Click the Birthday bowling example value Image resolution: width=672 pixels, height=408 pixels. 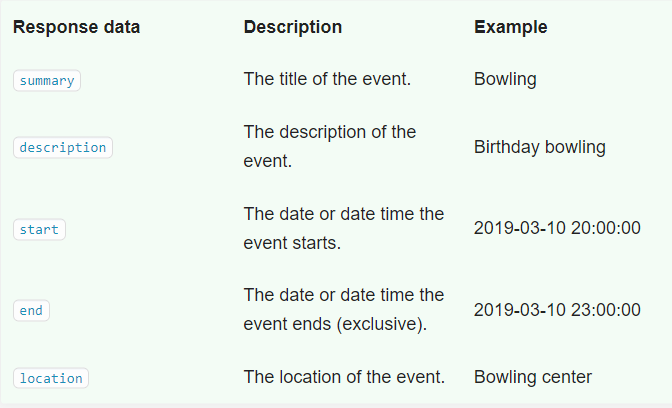[540, 147]
